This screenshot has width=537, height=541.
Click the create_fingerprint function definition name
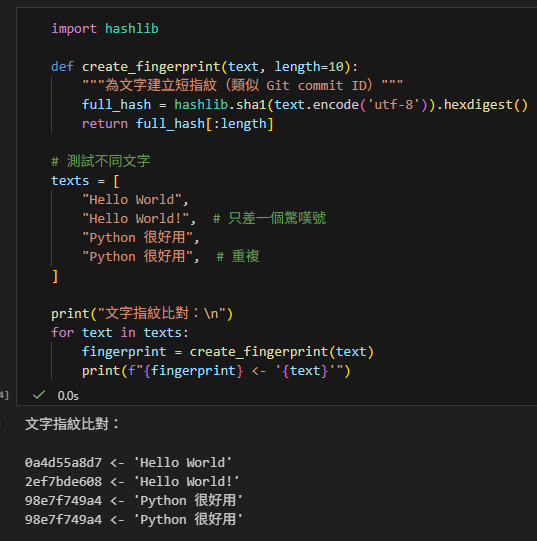[x=151, y=67]
